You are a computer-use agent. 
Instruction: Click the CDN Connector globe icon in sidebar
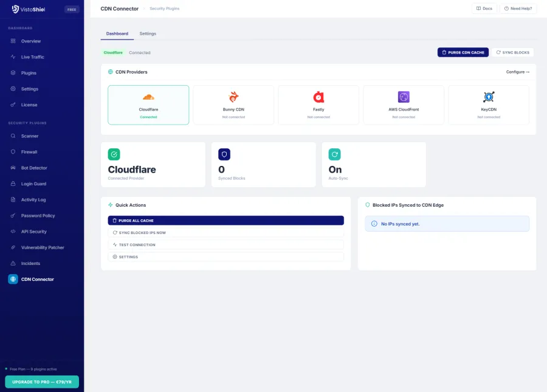13,280
